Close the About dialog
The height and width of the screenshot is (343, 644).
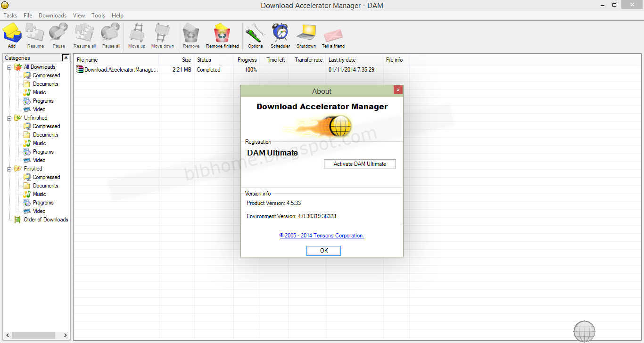398,90
